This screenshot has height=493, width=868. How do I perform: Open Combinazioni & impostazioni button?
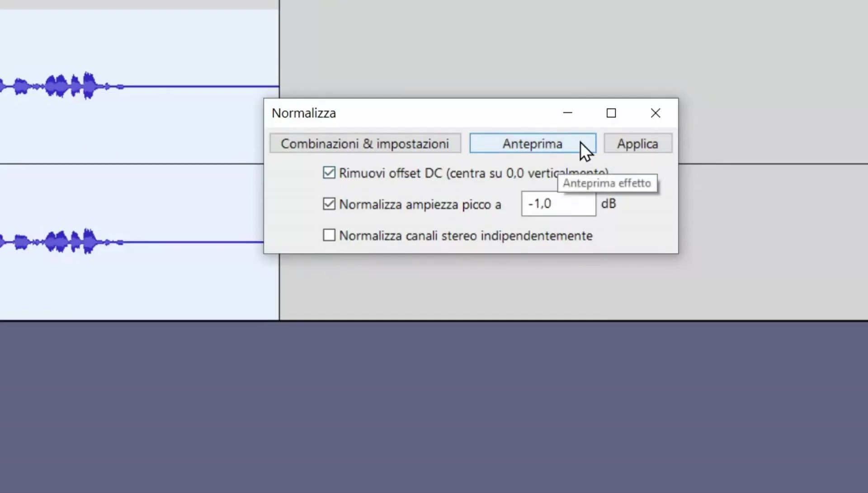point(365,143)
